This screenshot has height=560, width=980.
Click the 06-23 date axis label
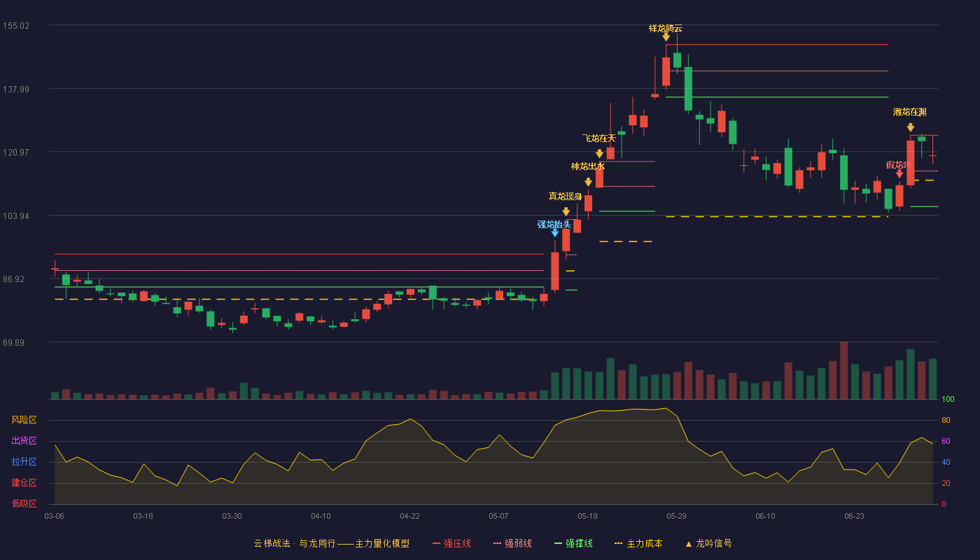point(854,516)
